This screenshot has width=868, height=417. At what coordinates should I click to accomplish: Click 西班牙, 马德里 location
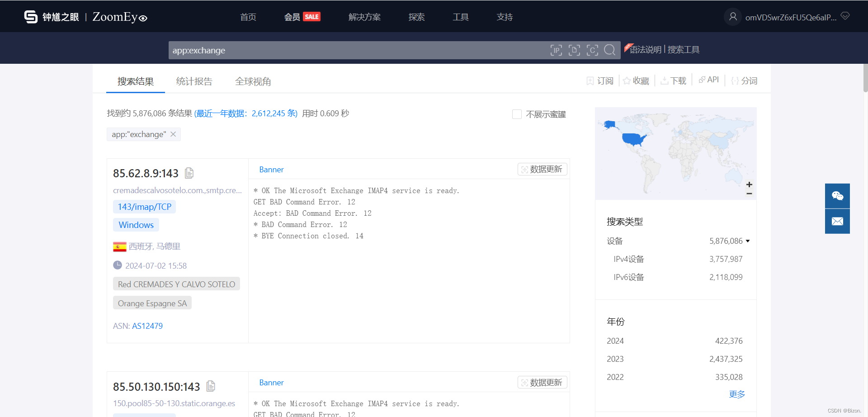(155, 246)
